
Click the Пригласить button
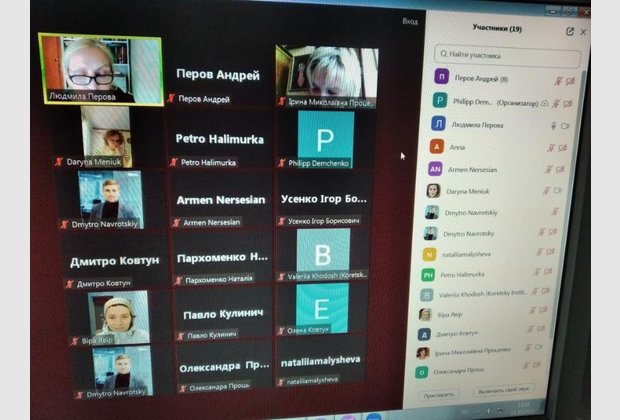pyautogui.click(x=439, y=395)
